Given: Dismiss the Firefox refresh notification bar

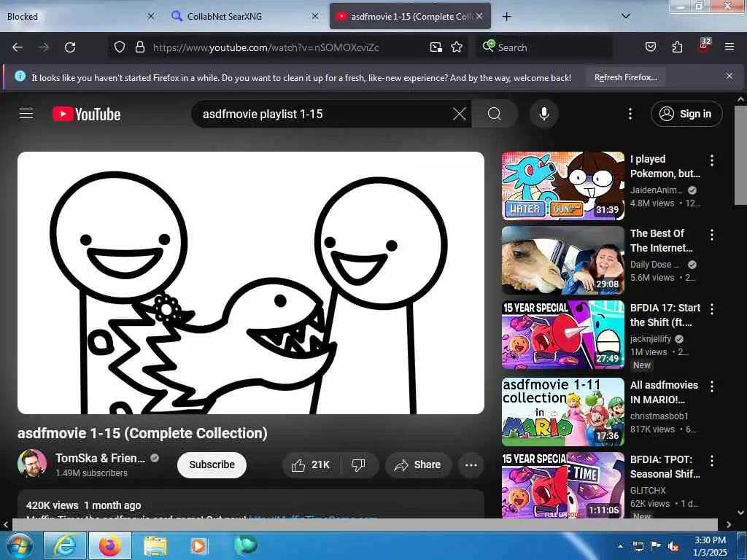Looking at the screenshot, I should point(729,76).
